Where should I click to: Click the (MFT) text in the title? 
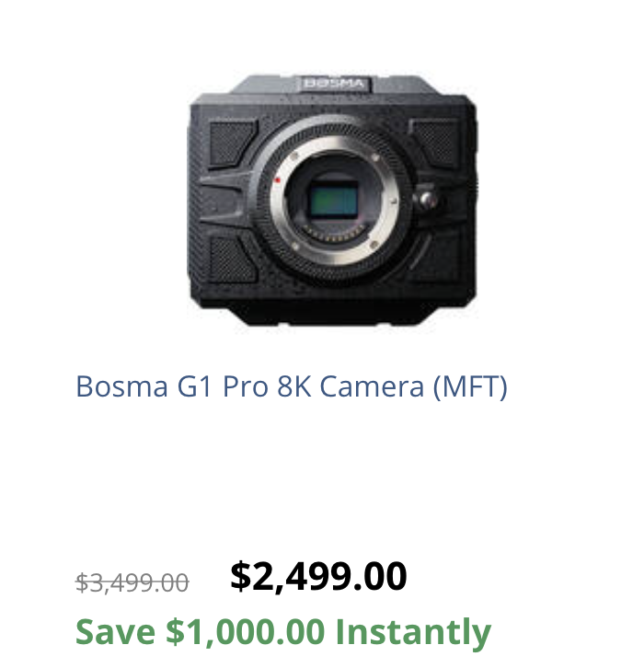[470, 386]
